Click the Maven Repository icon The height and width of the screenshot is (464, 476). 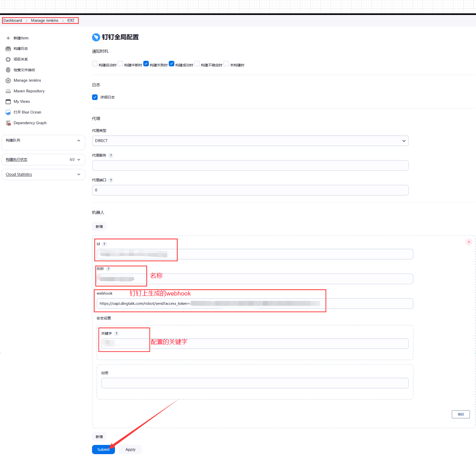[8, 91]
